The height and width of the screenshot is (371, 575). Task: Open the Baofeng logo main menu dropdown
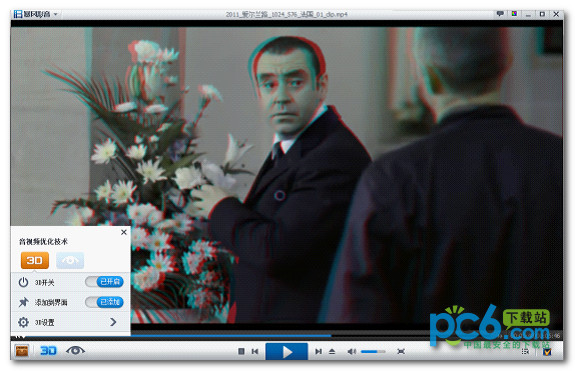click(36, 14)
